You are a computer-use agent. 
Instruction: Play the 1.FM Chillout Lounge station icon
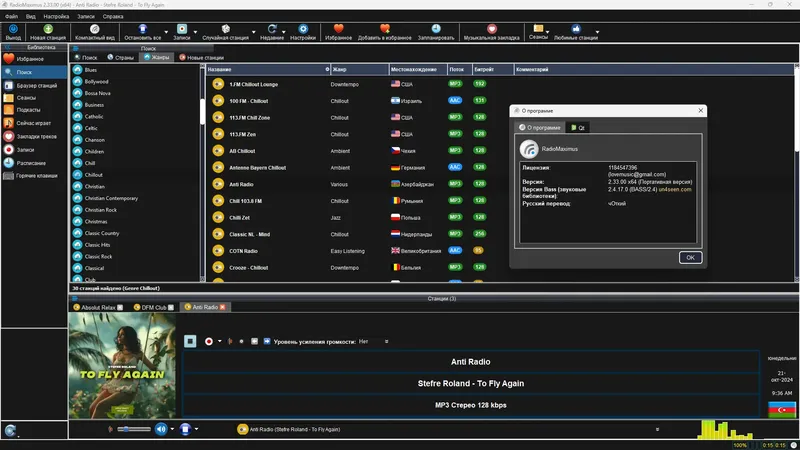click(218, 84)
